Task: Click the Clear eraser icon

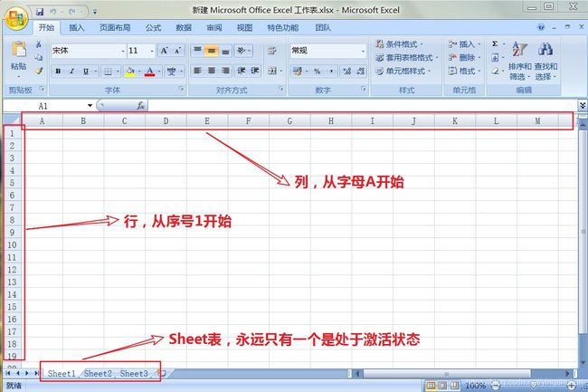Action: (495, 71)
